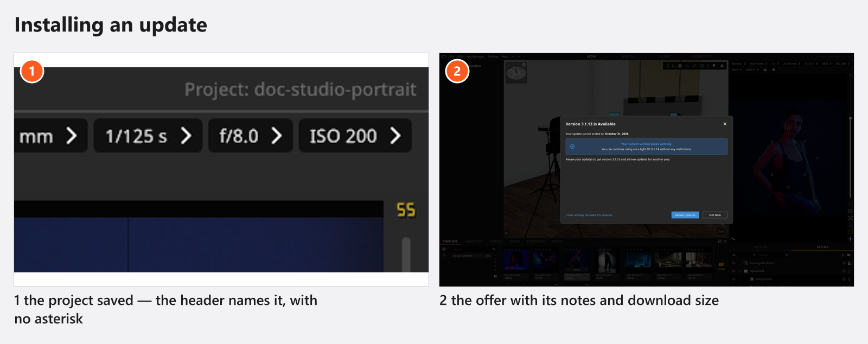Viewport: 868px width, 344px height.
Task: Open the f/8.0 aperture dropdown in screenshot 1
Action: [x=251, y=136]
